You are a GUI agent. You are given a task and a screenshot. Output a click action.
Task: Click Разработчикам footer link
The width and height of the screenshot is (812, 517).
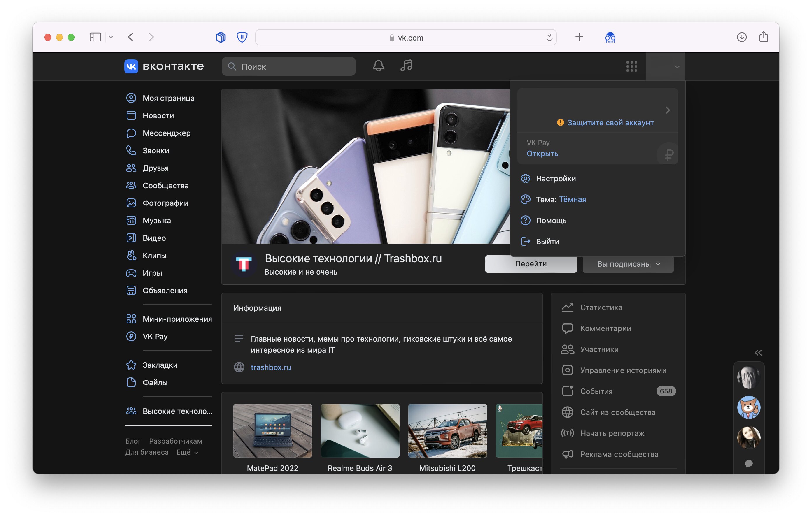tap(176, 442)
